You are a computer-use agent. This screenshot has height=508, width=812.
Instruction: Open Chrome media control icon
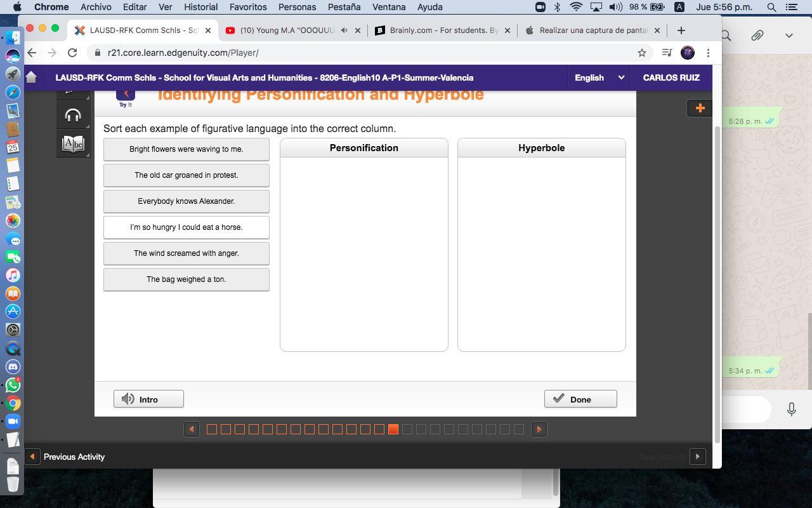pyautogui.click(x=667, y=53)
